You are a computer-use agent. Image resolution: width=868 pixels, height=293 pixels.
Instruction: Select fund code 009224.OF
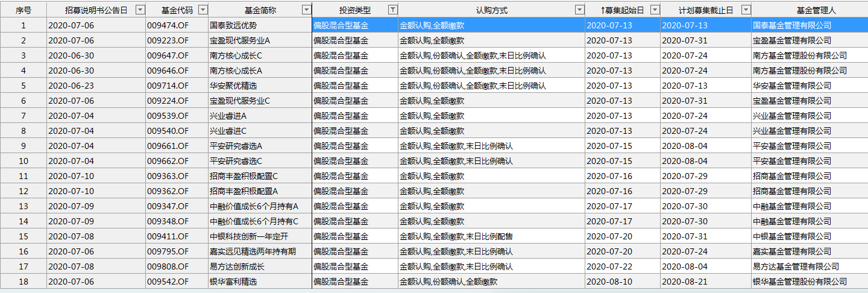(x=168, y=101)
